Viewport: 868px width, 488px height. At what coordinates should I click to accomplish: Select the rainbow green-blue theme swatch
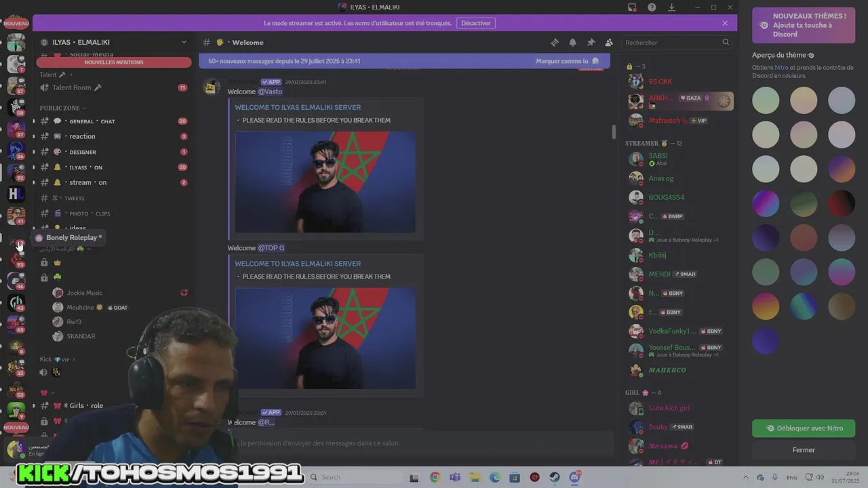[x=804, y=306]
